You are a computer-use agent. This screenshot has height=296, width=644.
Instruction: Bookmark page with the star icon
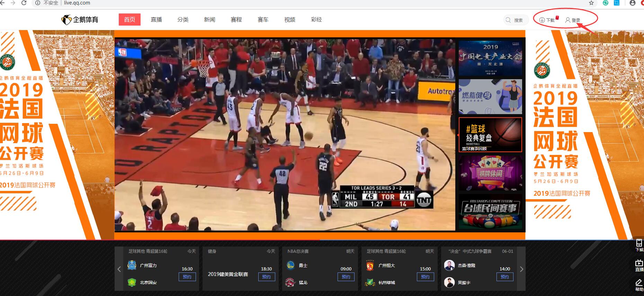[x=591, y=3]
